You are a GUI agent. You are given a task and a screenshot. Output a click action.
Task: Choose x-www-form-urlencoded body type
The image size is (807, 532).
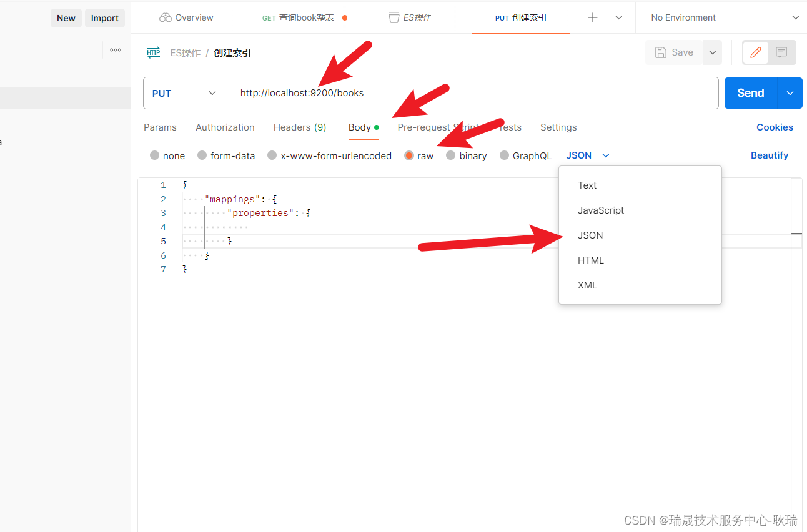pyautogui.click(x=272, y=155)
